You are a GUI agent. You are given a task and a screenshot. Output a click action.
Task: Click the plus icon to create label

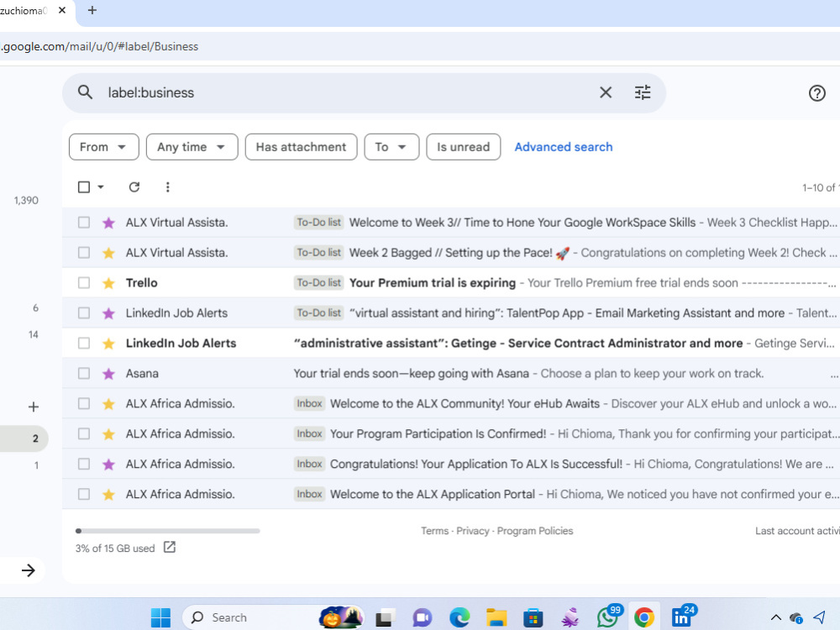(x=34, y=407)
